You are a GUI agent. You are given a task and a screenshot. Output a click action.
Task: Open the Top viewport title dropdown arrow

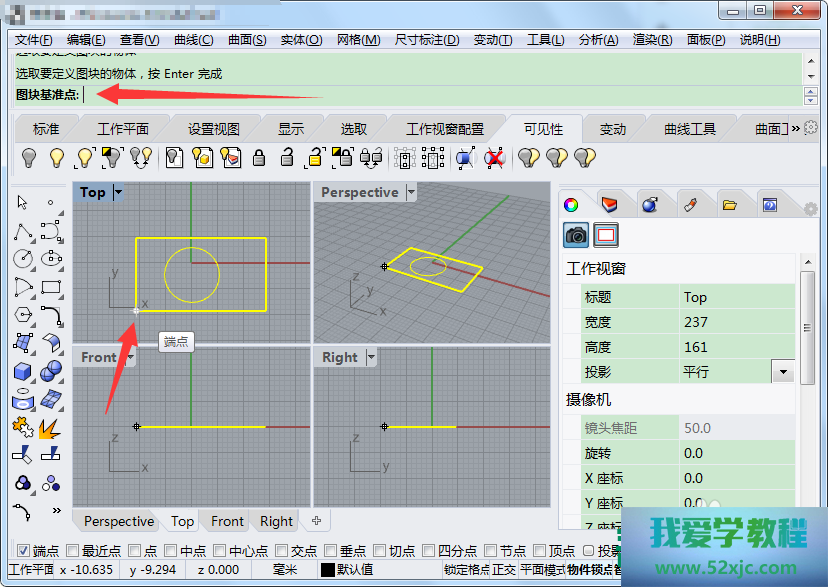pyautogui.click(x=119, y=192)
